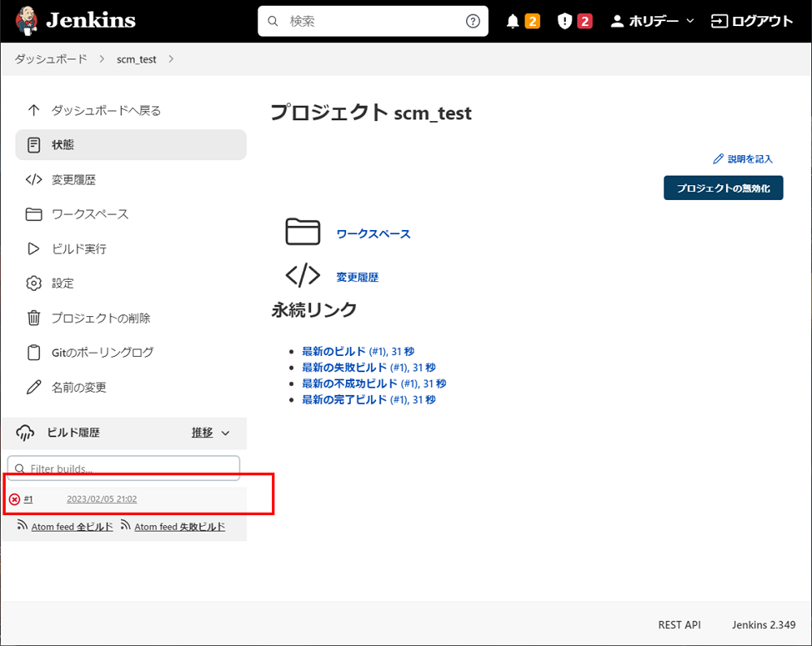The image size is (812, 646).
Task: Click the プロジェクトの無効化 button
Action: click(723, 188)
